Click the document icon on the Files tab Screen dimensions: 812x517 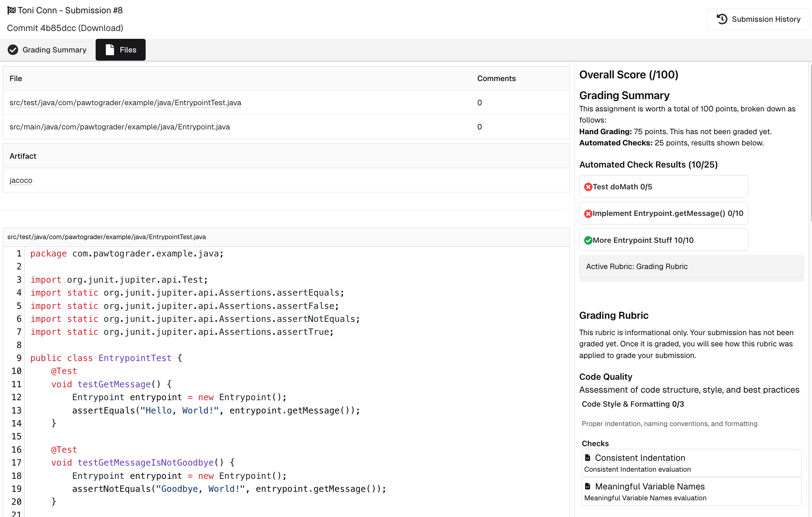[x=109, y=49]
